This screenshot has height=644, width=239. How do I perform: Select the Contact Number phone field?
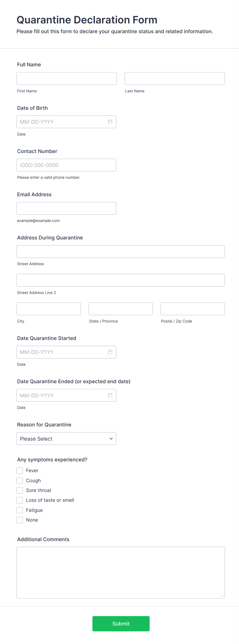click(66, 165)
